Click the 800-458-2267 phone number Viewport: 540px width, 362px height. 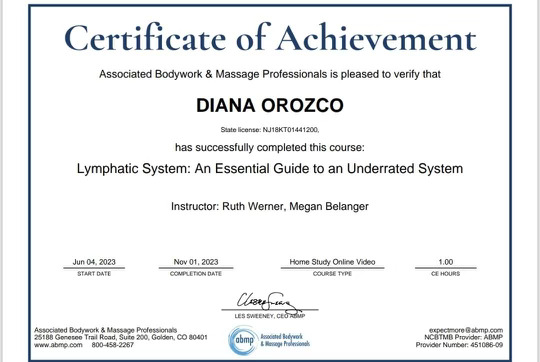coord(113,345)
